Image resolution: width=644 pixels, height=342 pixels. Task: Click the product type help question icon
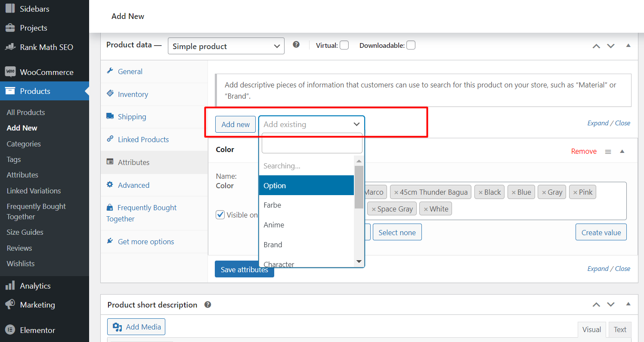coord(296,44)
